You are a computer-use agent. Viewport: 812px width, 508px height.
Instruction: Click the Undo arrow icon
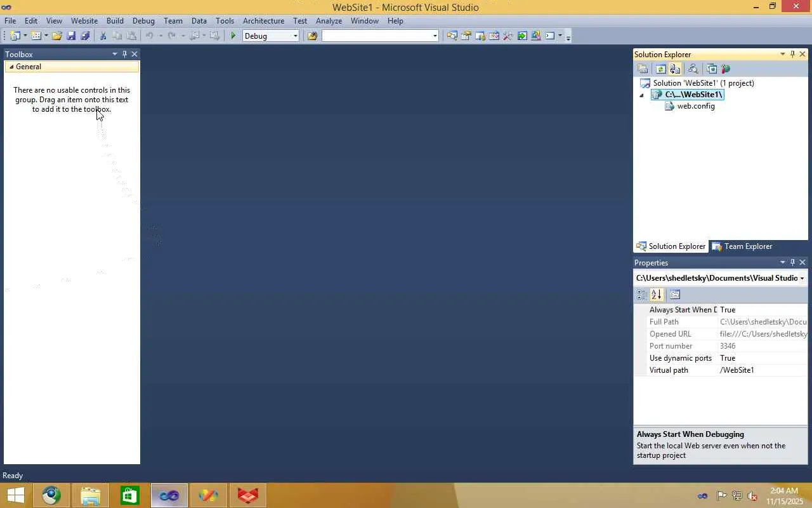tap(150, 36)
